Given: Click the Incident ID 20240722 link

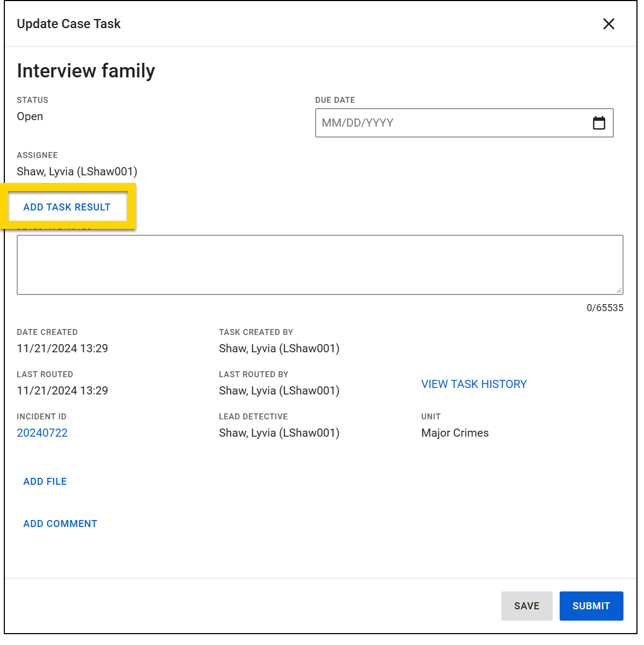Looking at the screenshot, I should 42,433.
